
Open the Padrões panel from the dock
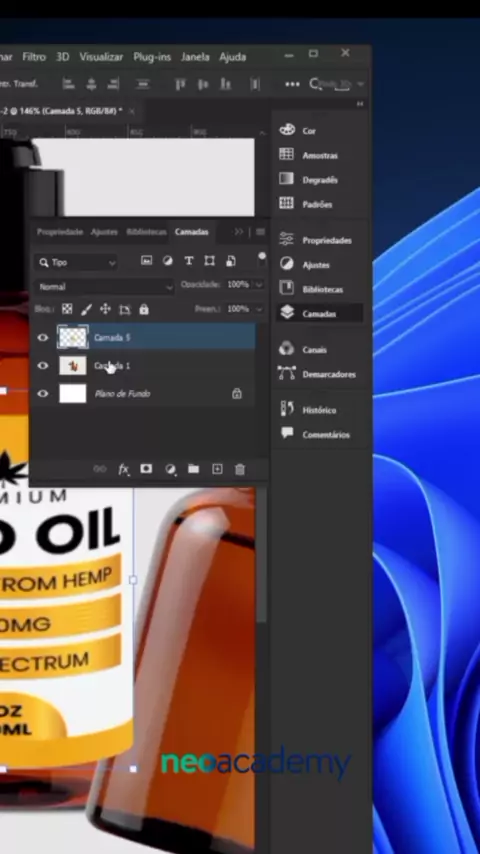pos(306,204)
